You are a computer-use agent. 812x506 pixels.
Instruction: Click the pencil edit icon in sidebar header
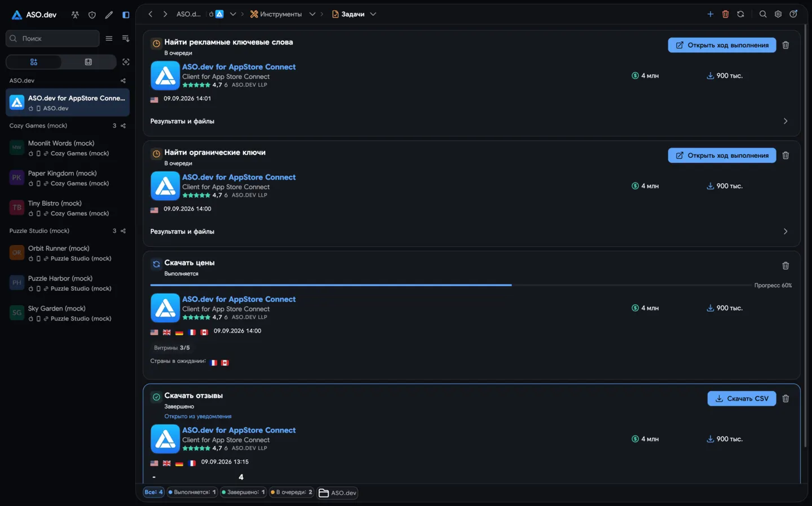pos(109,15)
